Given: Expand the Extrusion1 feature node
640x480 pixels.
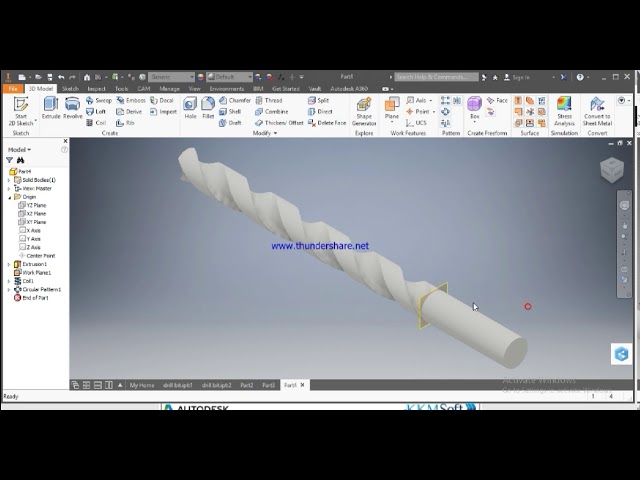Looking at the screenshot, I should (9, 264).
